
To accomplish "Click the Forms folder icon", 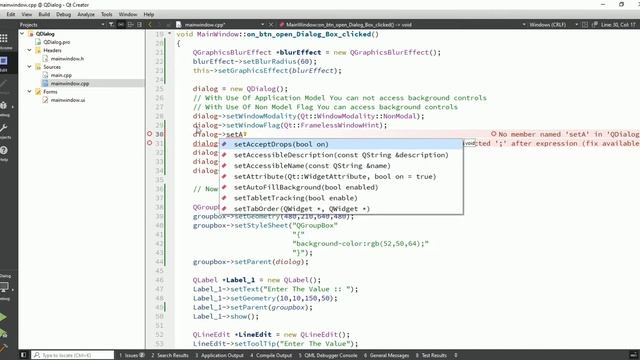I will pyautogui.click(x=38, y=91).
